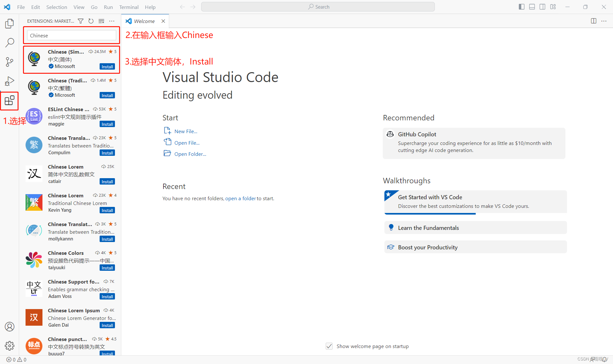This screenshot has width=613, height=364.
Task: Open Accounts icon in activity bar
Action: (10, 327)
